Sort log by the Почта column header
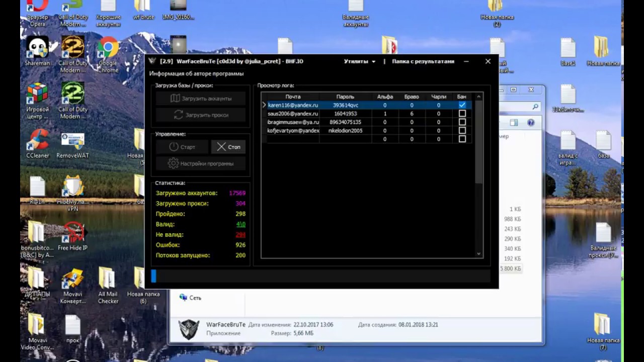The image size is (644, 362). tap(293, 97)
